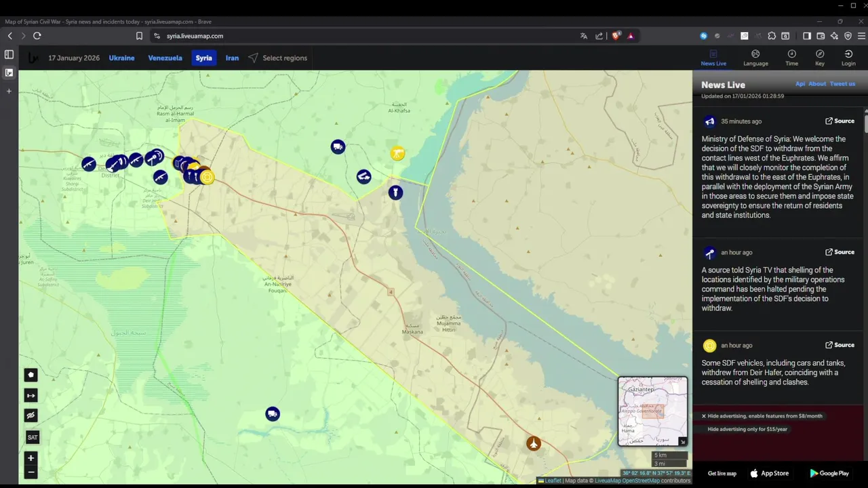Click the blue truck marker south of Al-Khafsa

tap(338, 147)
